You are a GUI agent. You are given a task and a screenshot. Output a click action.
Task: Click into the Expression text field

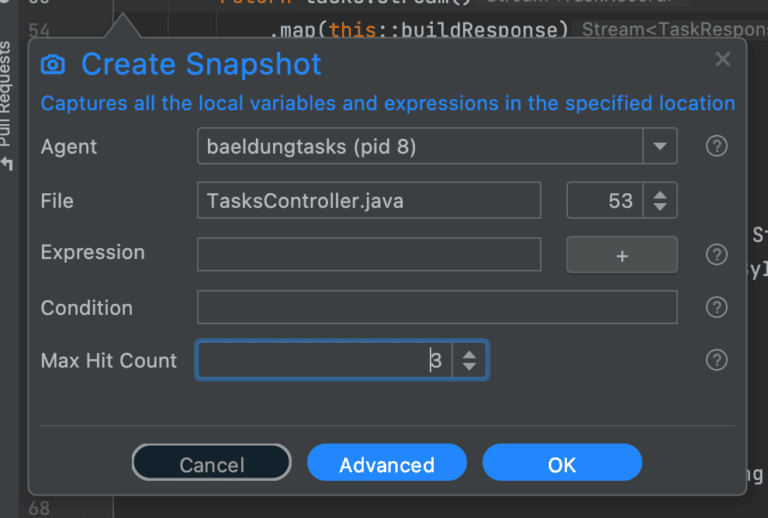click(368, 254)
